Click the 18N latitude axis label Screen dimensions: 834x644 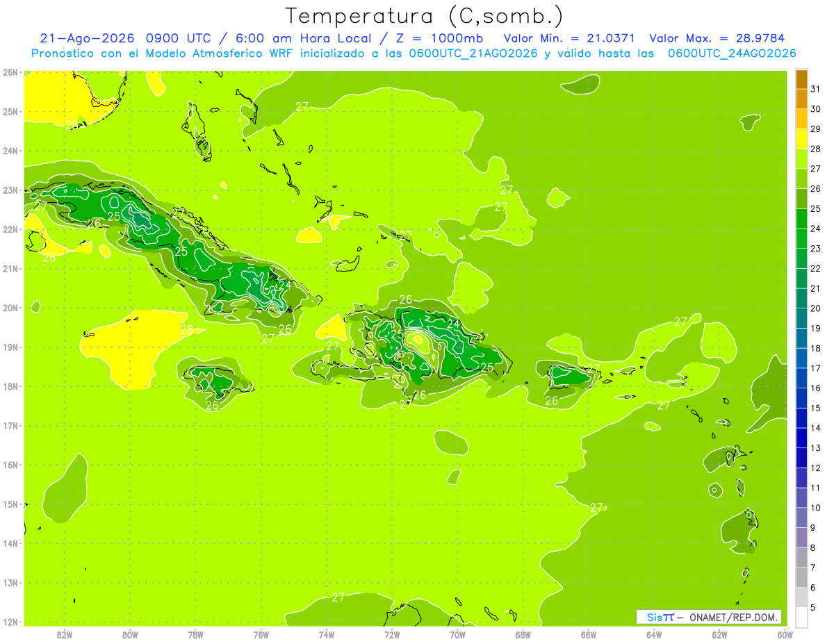[x=10, y=386]
